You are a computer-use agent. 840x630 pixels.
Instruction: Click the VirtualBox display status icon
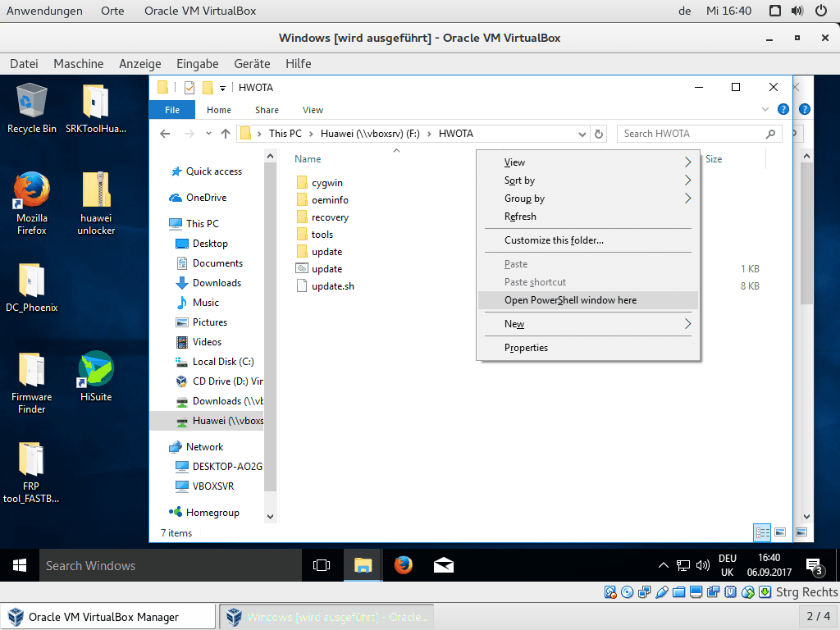click(x=696, y=592)
